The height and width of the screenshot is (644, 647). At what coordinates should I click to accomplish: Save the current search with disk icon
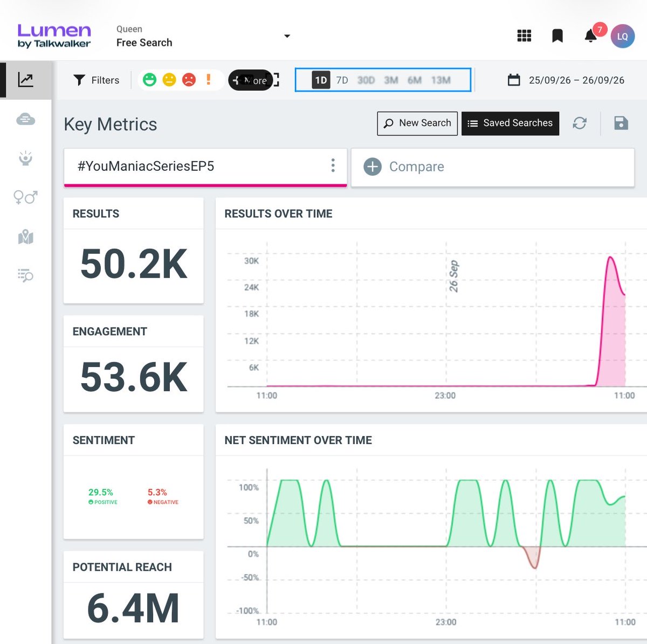point(621,123)
